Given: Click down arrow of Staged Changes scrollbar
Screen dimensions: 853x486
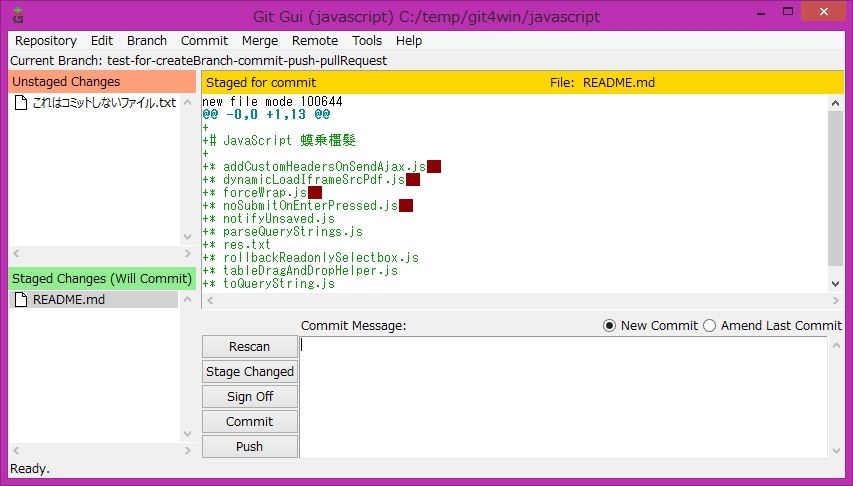Looking at the screenshot, I should point(188,434).
